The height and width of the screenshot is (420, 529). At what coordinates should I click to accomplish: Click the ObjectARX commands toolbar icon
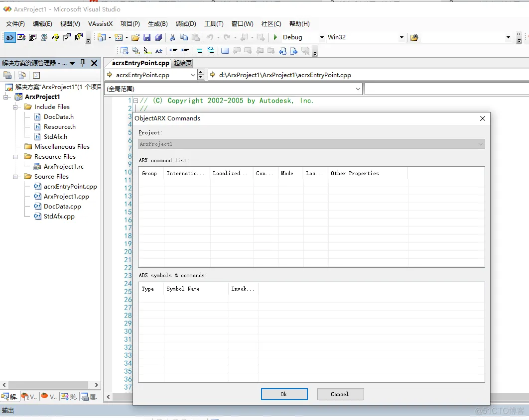10,37
